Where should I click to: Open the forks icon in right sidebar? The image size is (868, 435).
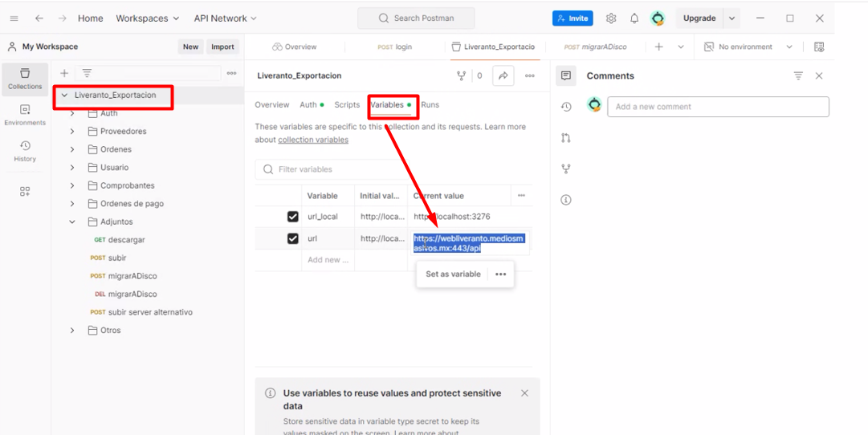[566, 169]
